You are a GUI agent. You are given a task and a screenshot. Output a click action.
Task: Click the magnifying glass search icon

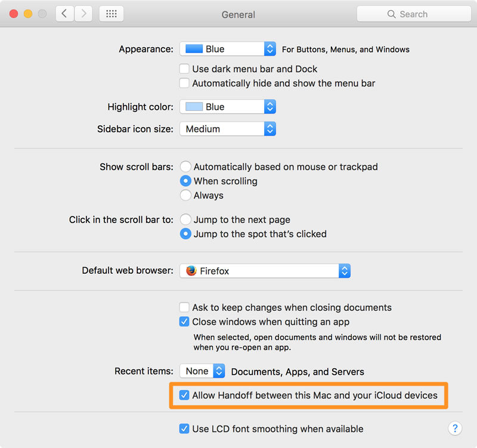[391, 14]
